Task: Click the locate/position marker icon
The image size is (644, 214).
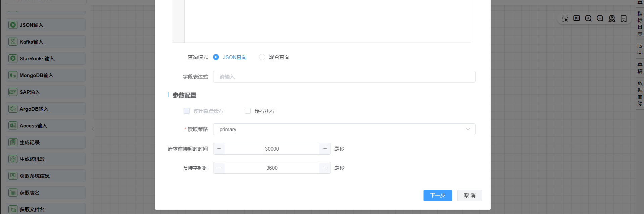Action: click(612, 18)
